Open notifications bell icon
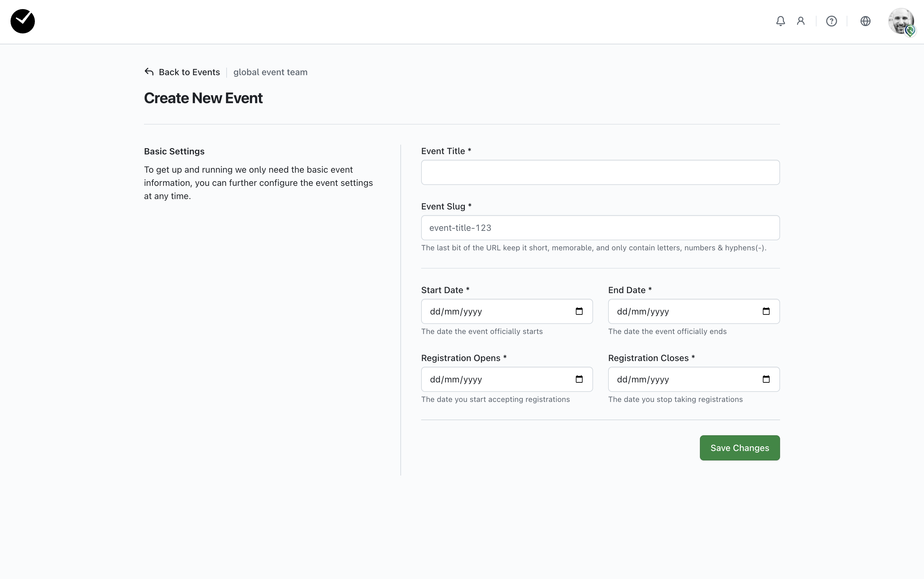Screen dimensions: 924x579 pyautogui.click(x=780, y=21)
